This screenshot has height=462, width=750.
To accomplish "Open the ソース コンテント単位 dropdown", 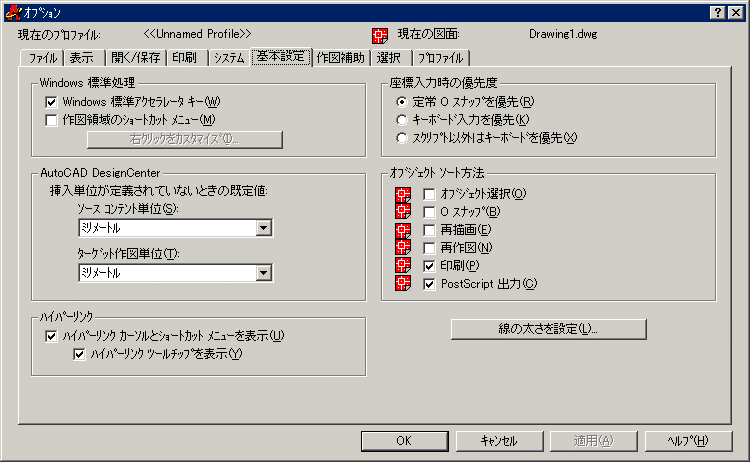I will coord(263,229).
